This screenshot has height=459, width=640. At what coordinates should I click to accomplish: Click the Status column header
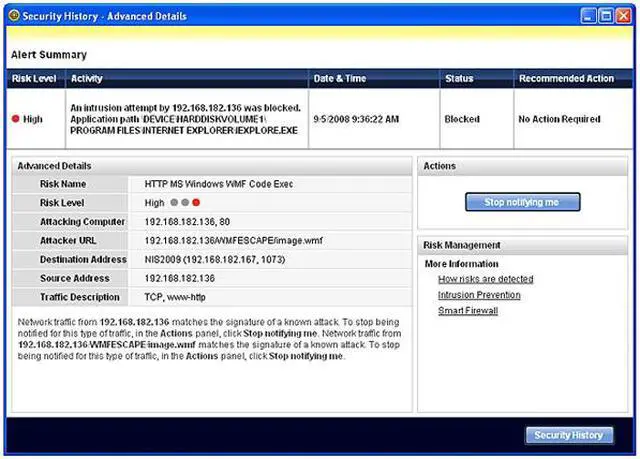[x=460, y=79]
